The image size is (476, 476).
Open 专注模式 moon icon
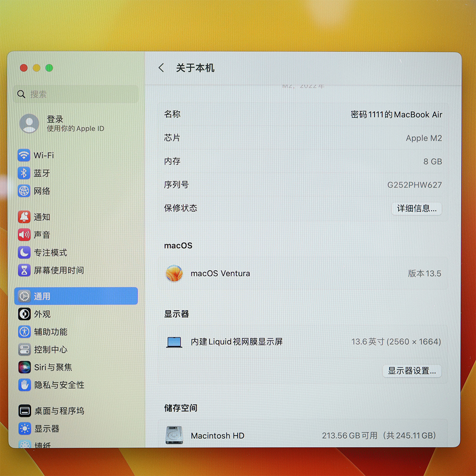click(24, 253)
